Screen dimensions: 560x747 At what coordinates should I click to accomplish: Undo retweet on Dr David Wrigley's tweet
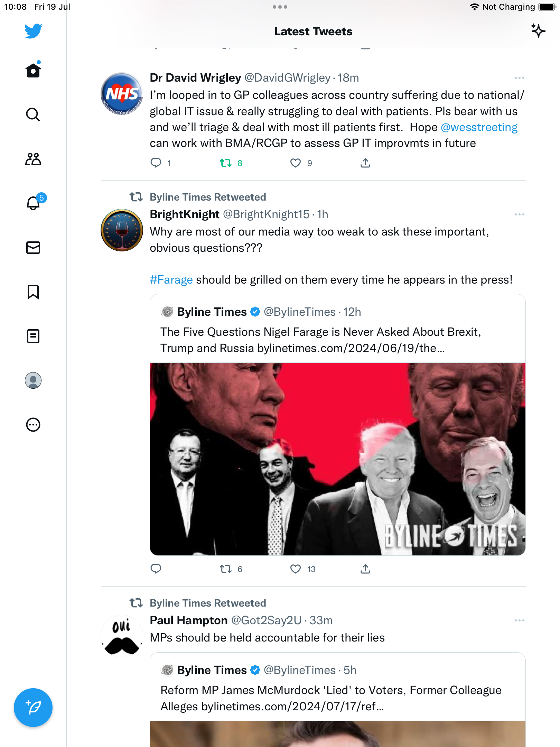(226, 163)
